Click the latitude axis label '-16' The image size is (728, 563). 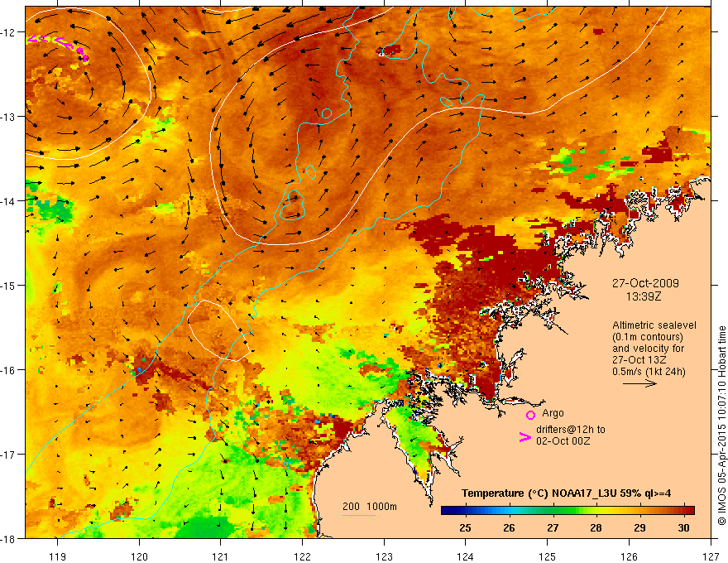pos(8,370)
